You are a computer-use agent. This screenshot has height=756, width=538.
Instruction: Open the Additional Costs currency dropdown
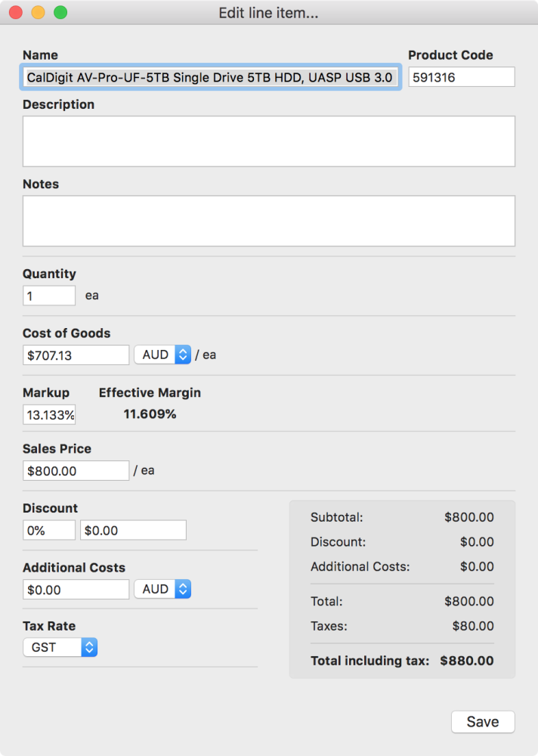pos(162,589)
